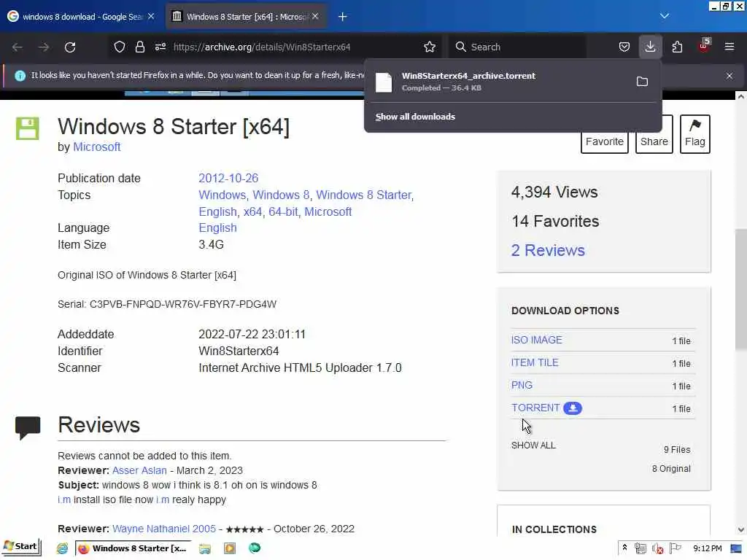Image resolution: width=747 pixels, height=560 pixels.
Task: View site info via the padlock icon
Action: (139, 47)
